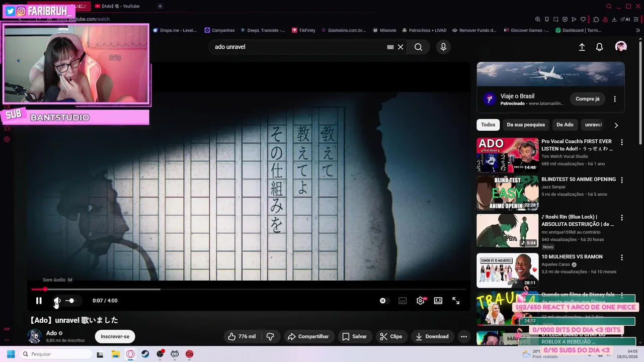Click the Download button
644x362 pixels.
point(432,336)
